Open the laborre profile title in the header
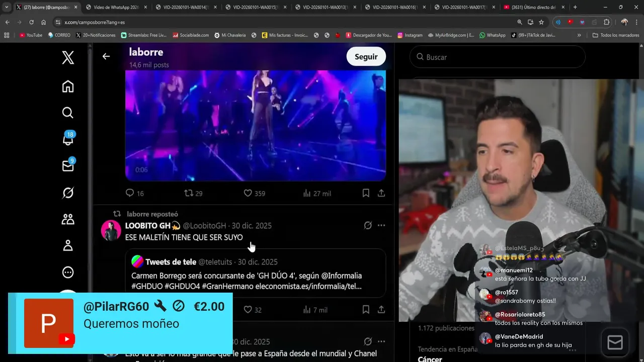The width and height of the screenshot is (644, 362). click(x=146, y=52)
